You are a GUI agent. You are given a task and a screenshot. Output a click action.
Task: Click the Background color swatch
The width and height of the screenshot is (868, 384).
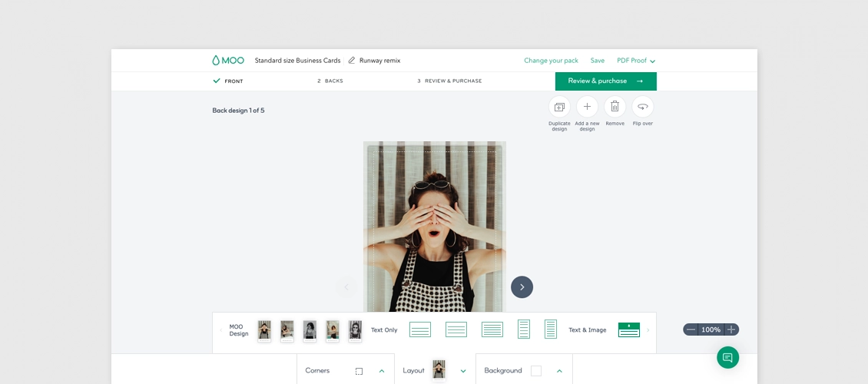[536, 371]
